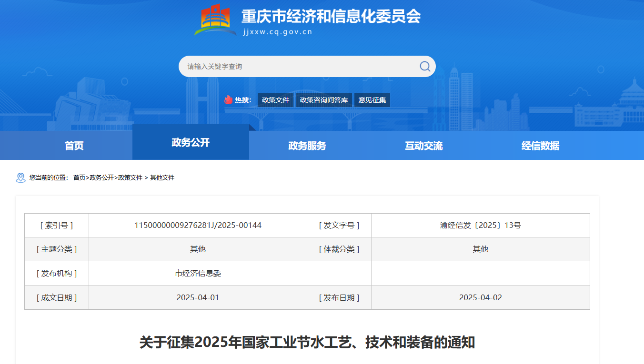
Task: Open the 政策咨询问答库 hot search tag
Action: click(x=324, y=100)
